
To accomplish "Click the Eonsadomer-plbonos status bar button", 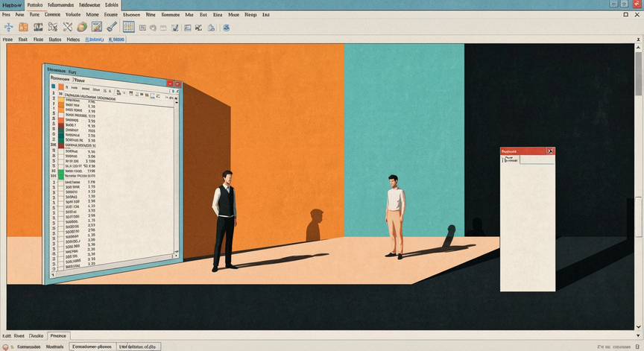I will coord(92,347).
